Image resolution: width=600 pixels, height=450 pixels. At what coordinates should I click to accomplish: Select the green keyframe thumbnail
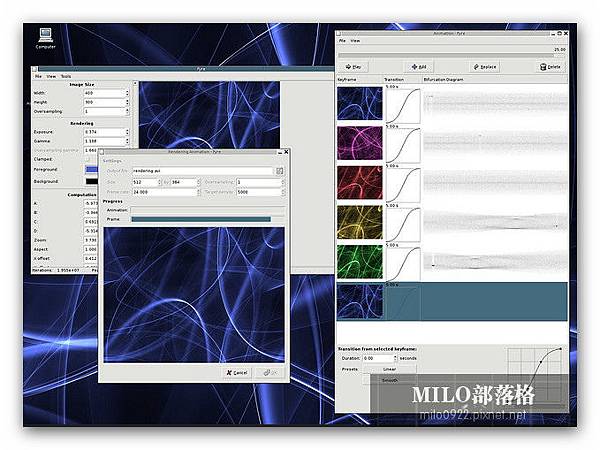[360, 262]
